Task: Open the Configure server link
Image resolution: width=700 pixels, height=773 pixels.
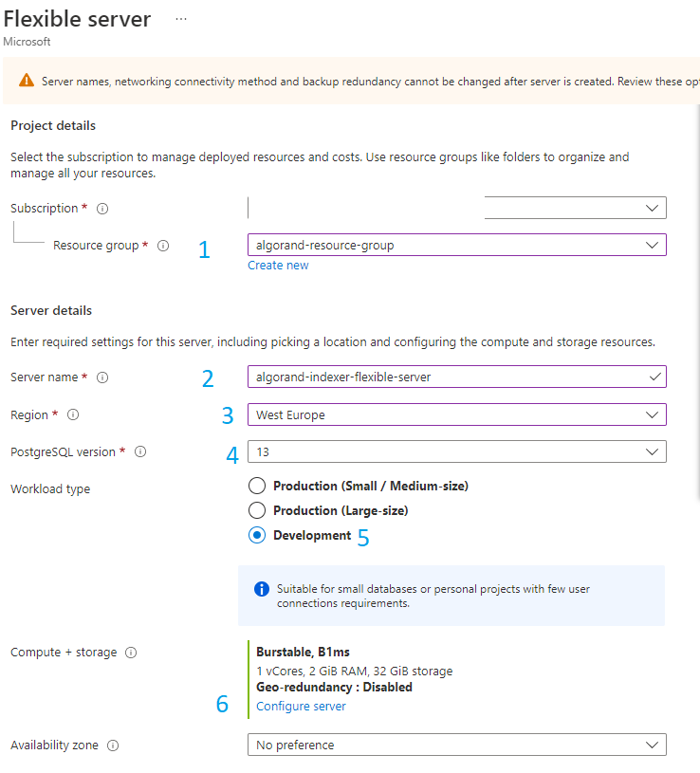Action: 301,706
